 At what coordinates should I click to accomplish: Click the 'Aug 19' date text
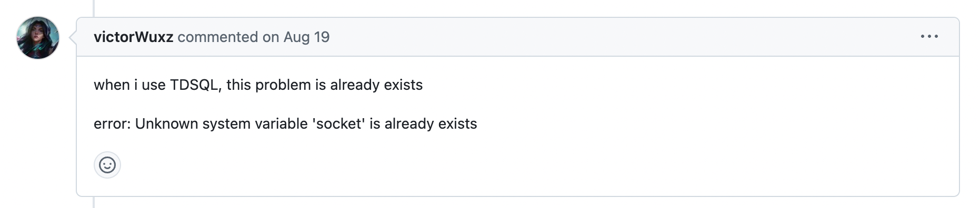[x=306, y=37]
